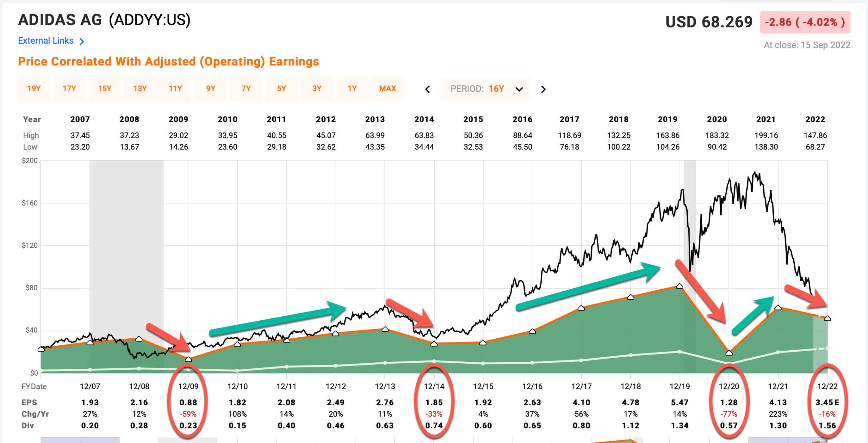Image resolution: width=868 pixels, height=443 pixels.
Task: Select the 19Y period option
Action: tap(34, 89)
